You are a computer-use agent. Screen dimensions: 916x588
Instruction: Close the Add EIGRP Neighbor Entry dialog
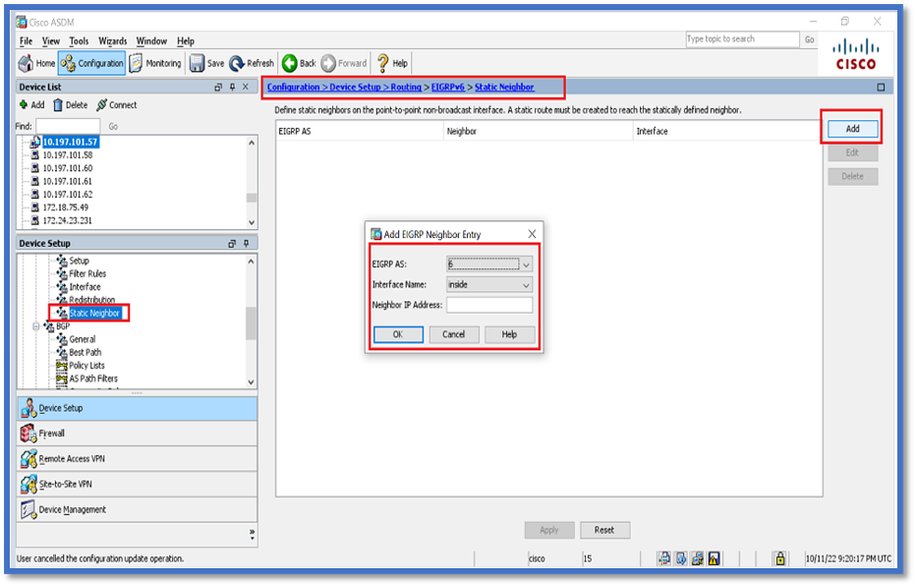pyautogui.click(x=532, y=234)
